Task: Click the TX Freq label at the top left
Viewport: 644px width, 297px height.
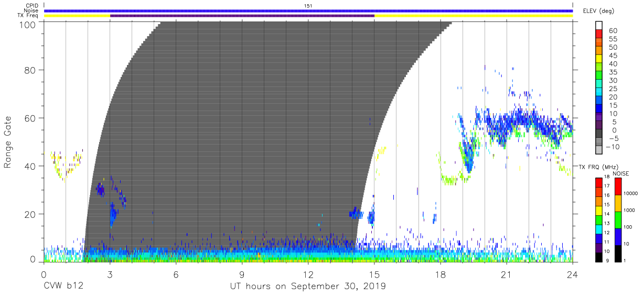Action: pos(28,16)
